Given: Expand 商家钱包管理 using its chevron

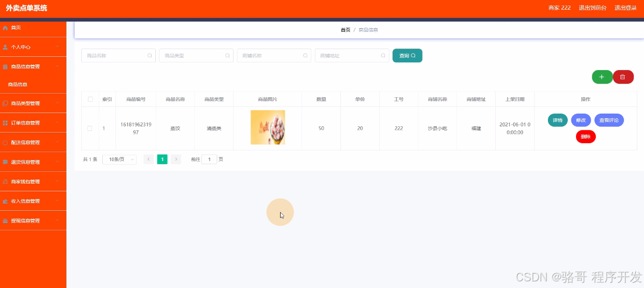Looking at the screenshot, I should click(57, 182).
